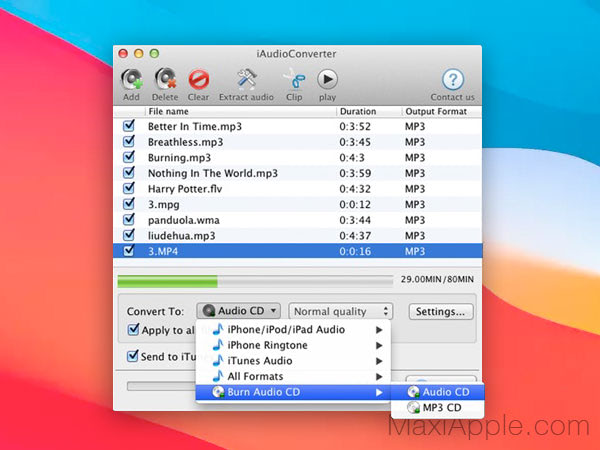Viewport: 600px width, 450px height.
Task: Select the Better In Time.mp3 row
Action: 297,126
